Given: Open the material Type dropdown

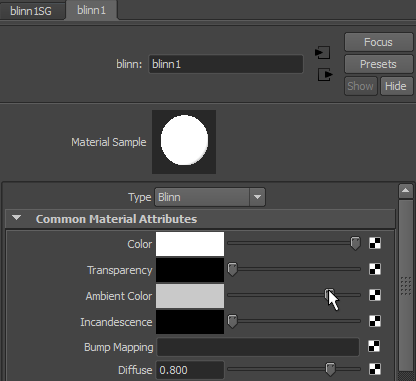Looking at the screenshot, I should [x=210, y=197].
